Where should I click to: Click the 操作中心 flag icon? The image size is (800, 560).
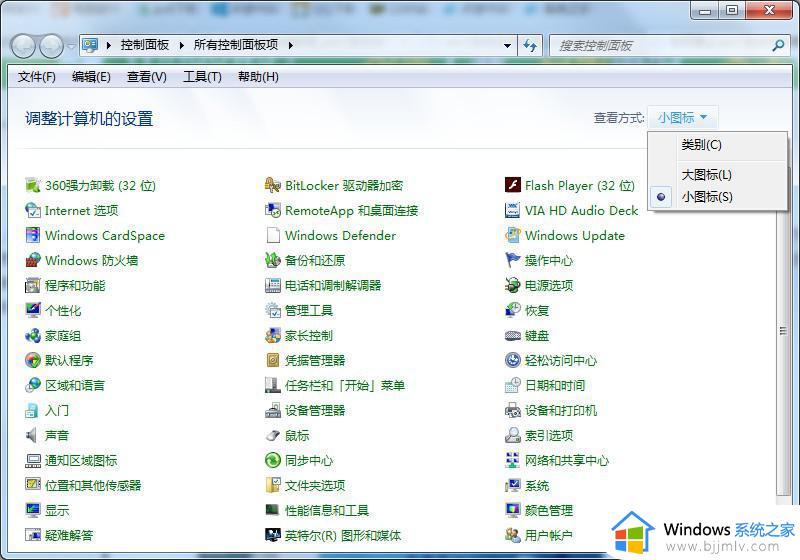click(x=513, y=260)
